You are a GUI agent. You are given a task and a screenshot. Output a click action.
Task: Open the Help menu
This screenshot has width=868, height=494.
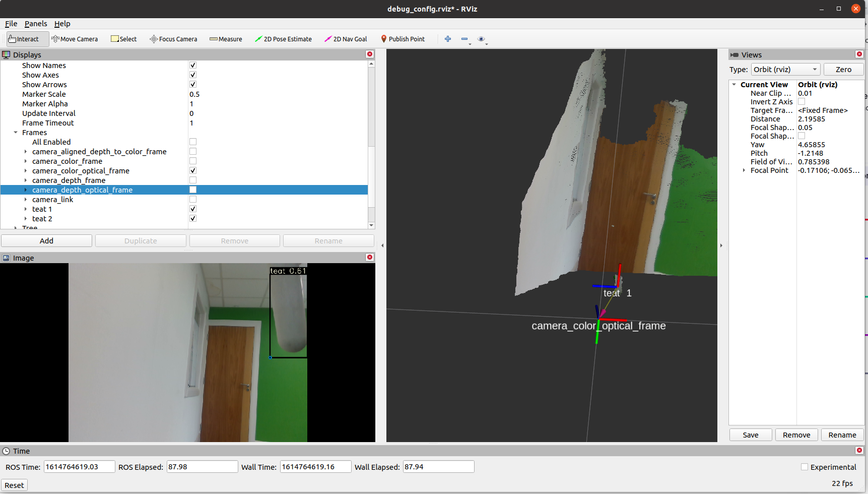62,24
